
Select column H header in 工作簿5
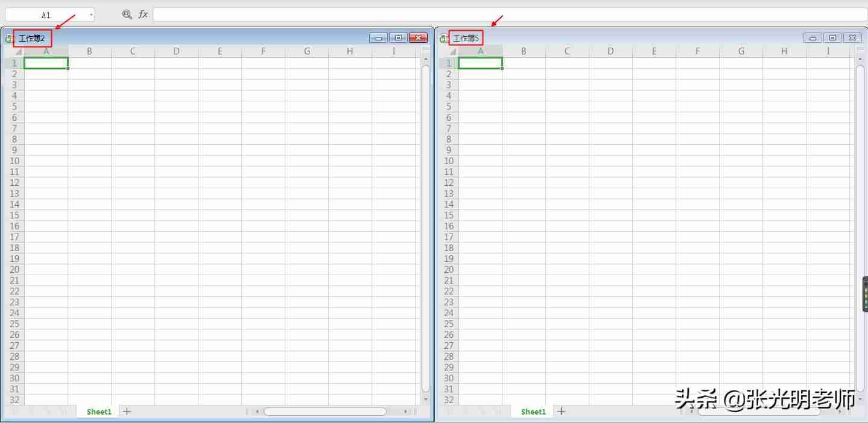784,51
